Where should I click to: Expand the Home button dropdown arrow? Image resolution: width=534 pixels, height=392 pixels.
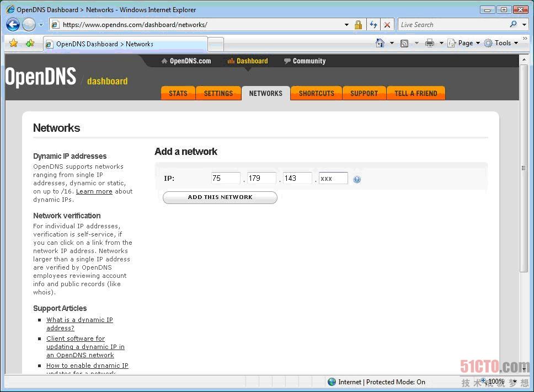point(392,43)
